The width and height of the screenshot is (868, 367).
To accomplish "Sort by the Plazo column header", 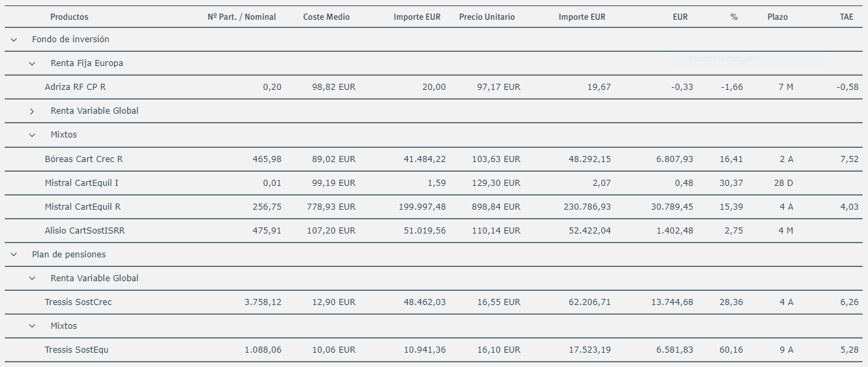I will point(777,17).
